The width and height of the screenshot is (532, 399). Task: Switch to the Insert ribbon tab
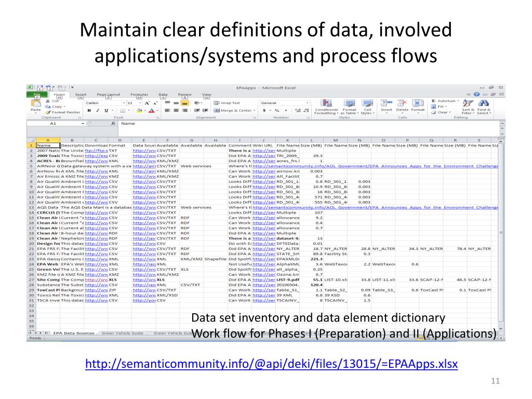point(81,95)
